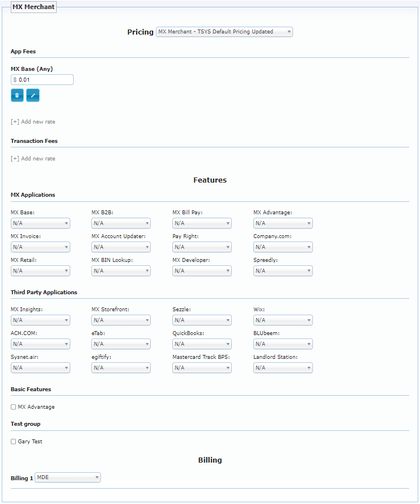Select the Features heading
Viewport: 420px width, 504px height.
click(x=210, y=180)
